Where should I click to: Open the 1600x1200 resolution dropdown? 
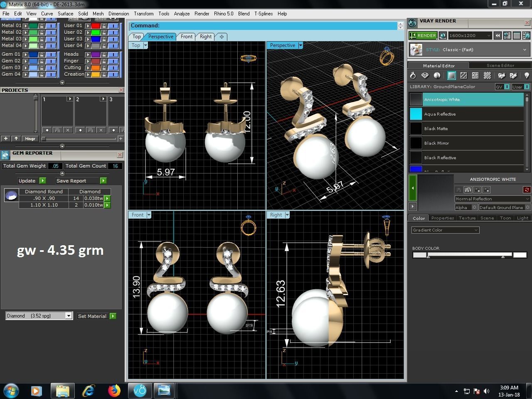(470, 36)
